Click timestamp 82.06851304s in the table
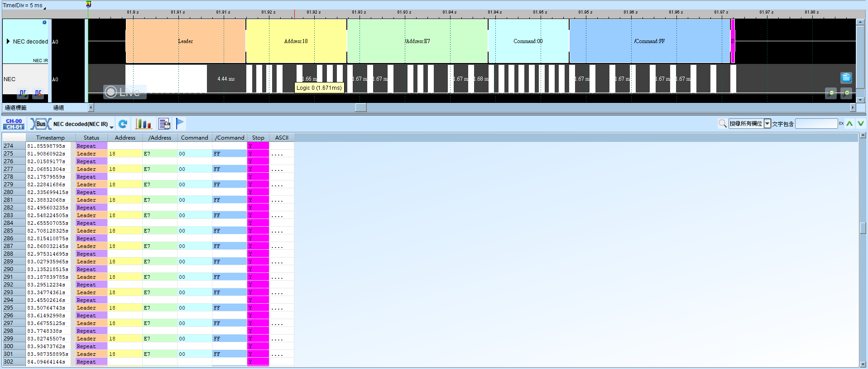Image resolution: width=868 pixels, height=369 pixels. (x=46, y=169)
